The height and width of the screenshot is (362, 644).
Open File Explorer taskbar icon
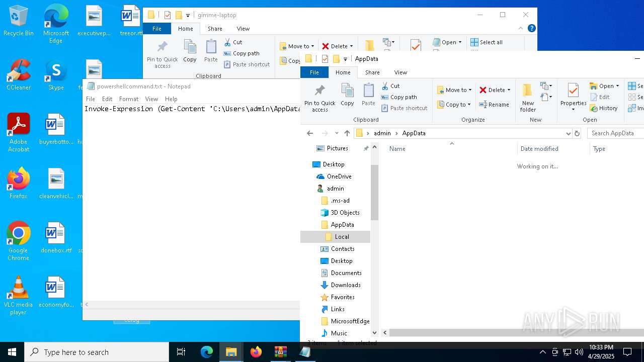231,352
